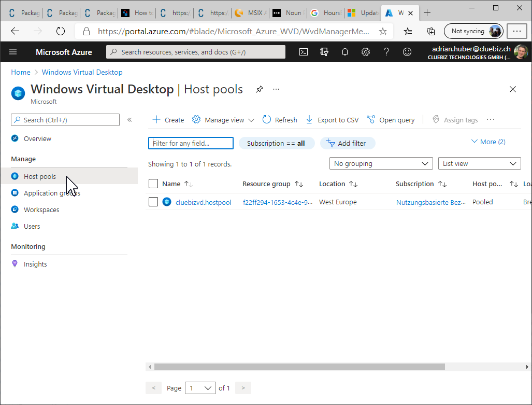Click browser back arrow
Image resolution: width=532 pixels, height=405 pixels.
coord(15,32)
